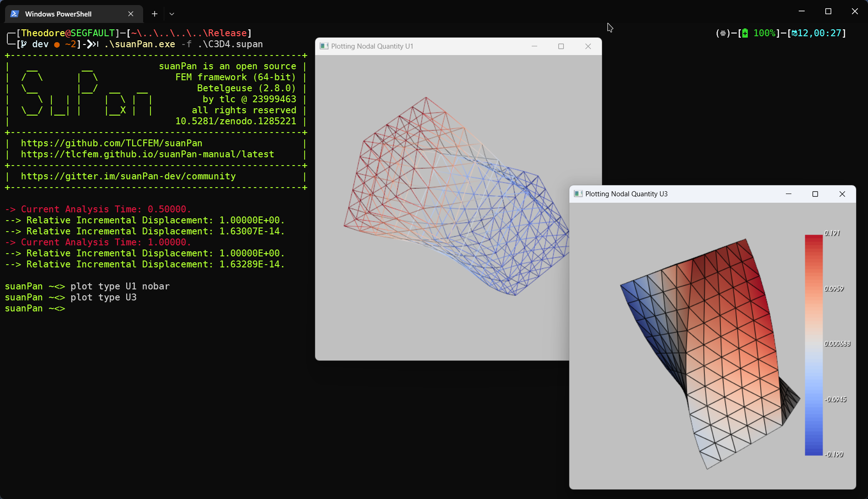Click the U1 wireframe mesh plot
This screenshot has height=499, width=868.
coord(456,197)
